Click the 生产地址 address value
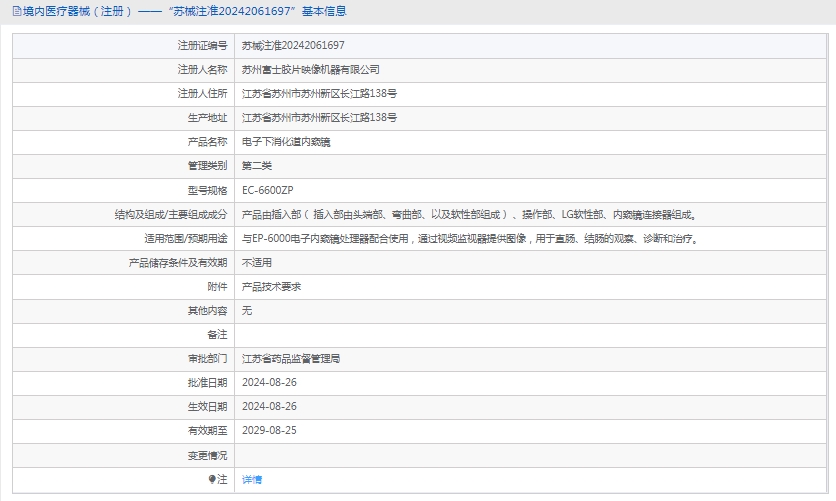 (x=319, y=118)
